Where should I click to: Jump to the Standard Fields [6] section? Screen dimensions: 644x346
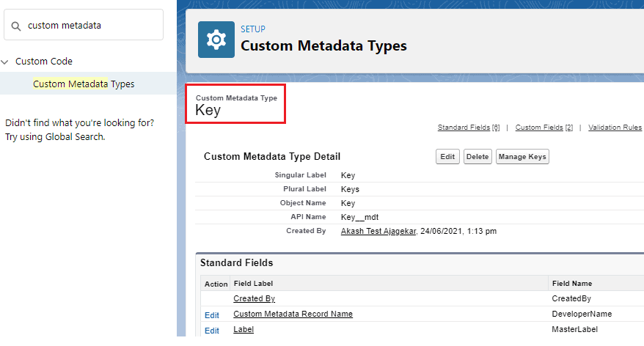click(468, 128)
